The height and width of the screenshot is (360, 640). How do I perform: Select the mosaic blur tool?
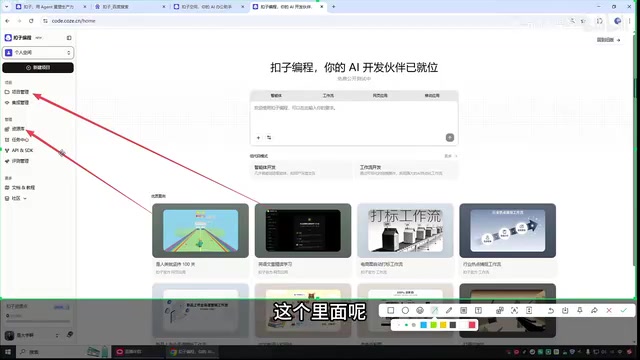(464, 311)
